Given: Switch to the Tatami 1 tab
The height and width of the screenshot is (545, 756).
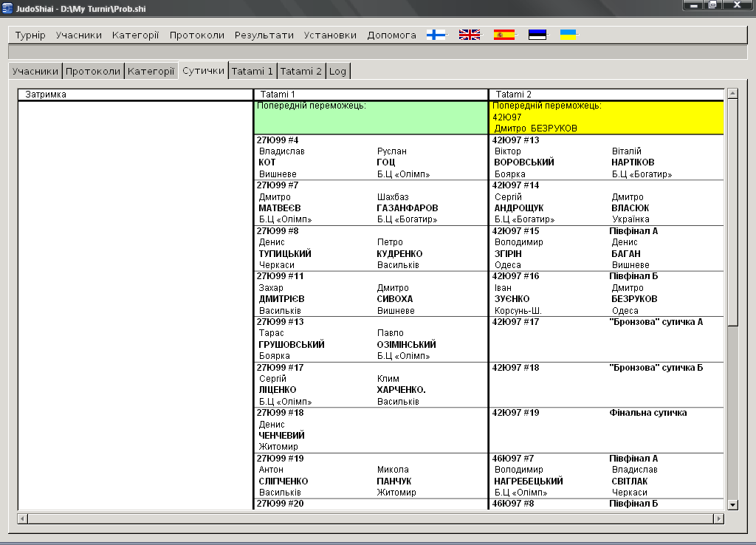Looking at the screenshot, I should tap(252, 71).
